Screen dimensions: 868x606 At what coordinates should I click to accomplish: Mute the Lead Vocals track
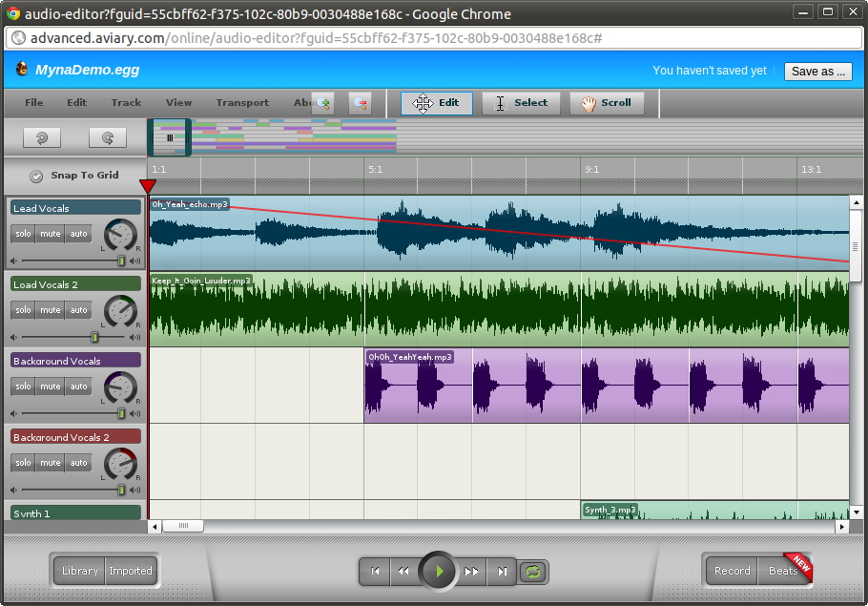[51, 234]
